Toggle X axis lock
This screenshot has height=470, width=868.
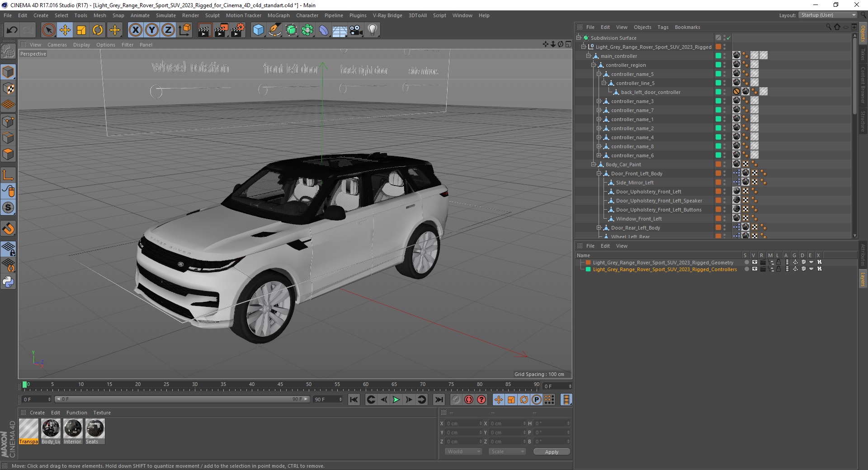point(135,30)
